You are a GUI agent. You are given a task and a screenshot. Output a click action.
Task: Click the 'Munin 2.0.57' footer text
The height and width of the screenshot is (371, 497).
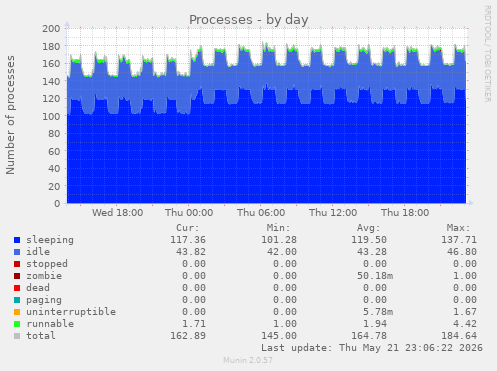(x=248, y=360)
